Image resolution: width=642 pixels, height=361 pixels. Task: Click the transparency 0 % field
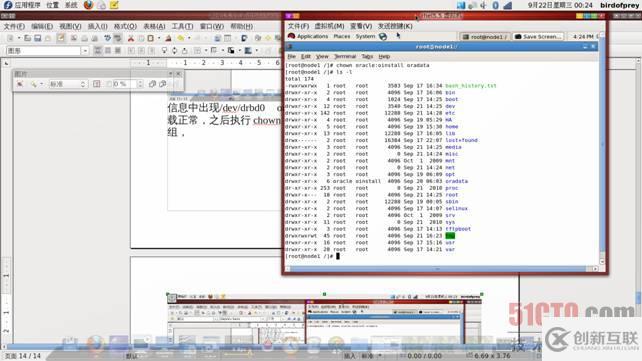pyautogui.click(x=124, y=84)
